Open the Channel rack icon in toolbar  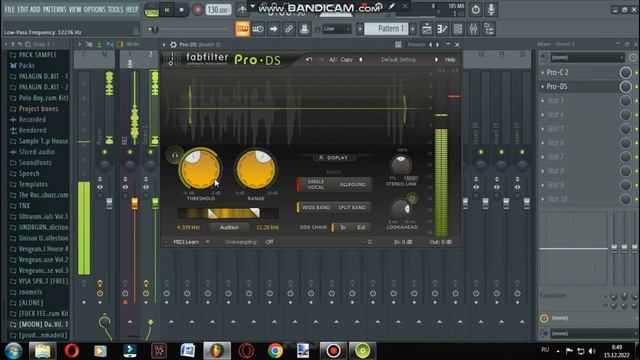click(458, 29)
